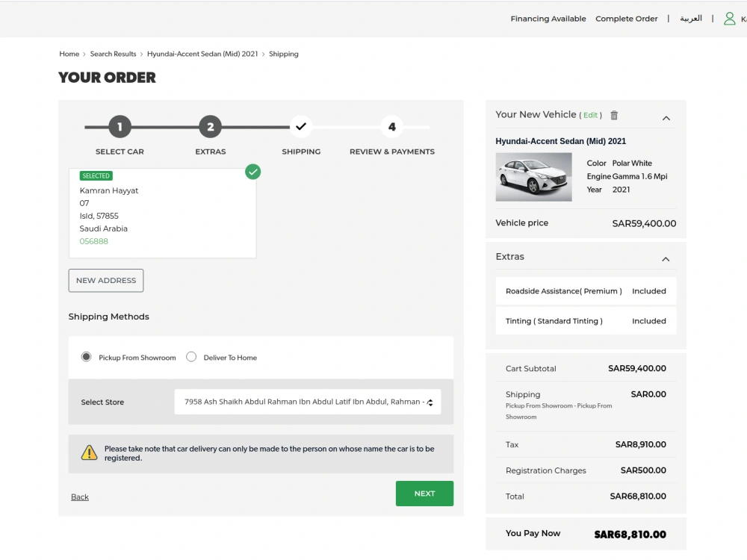Collapse the Extras section

pyautogui.click(x=666, y=259)
